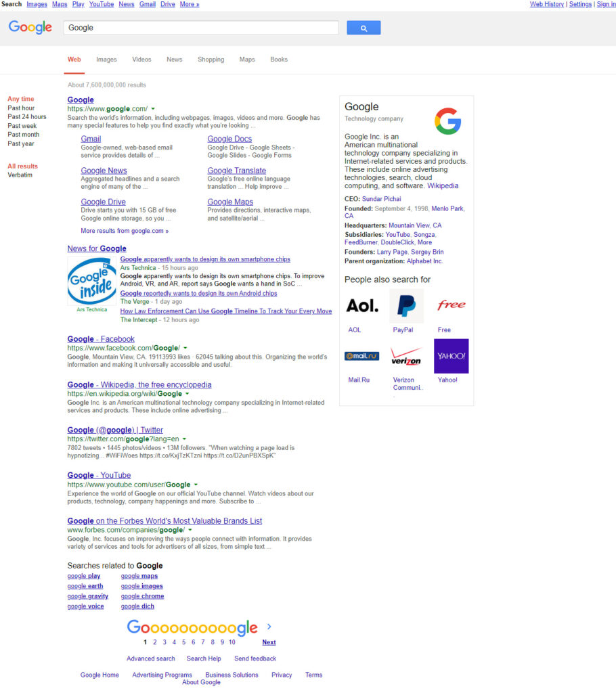
Task: Click the blue magnifier search button
Action: coord(364,28)
